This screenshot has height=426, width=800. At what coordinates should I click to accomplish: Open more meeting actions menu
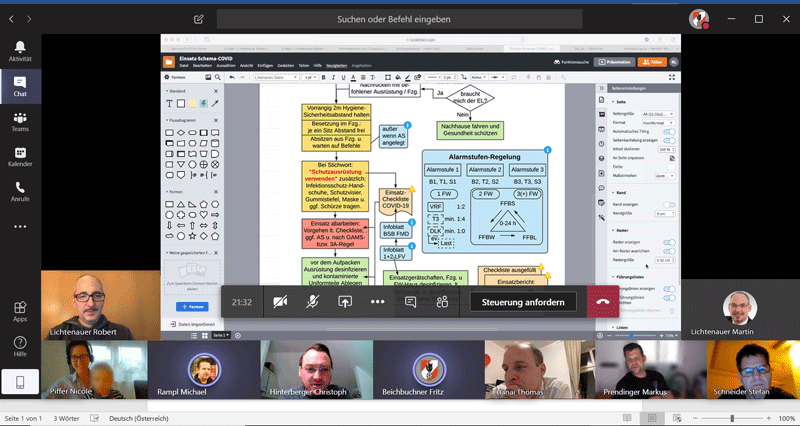[378, 302]
